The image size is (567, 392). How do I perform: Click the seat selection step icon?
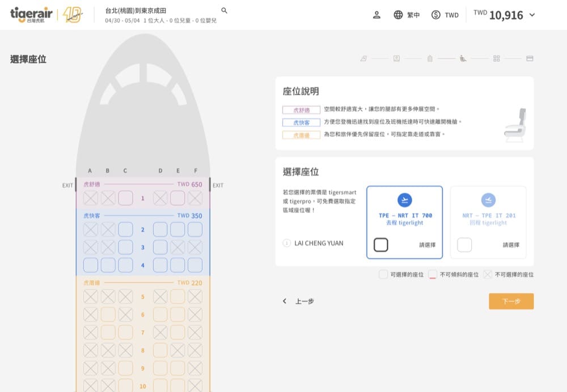coord(463,58)
